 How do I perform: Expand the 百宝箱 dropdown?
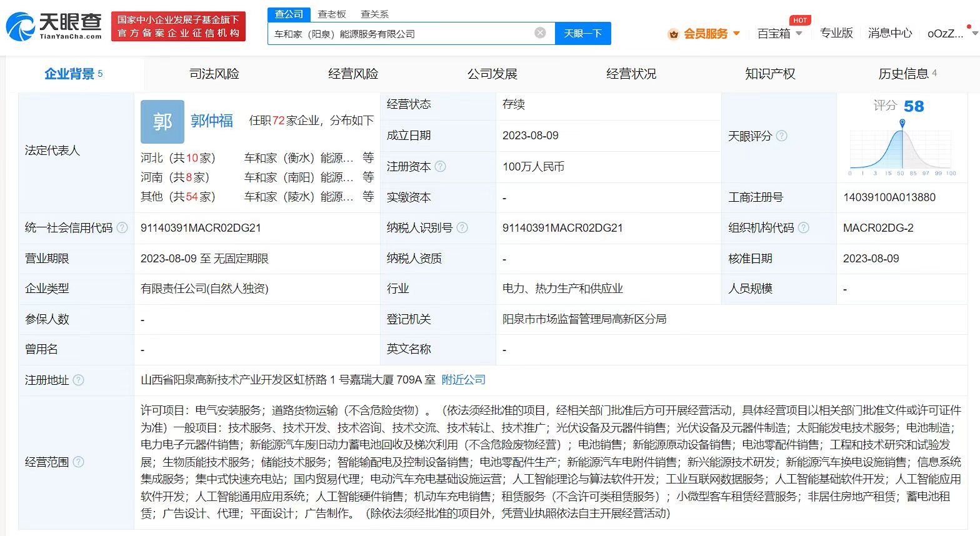799,33
